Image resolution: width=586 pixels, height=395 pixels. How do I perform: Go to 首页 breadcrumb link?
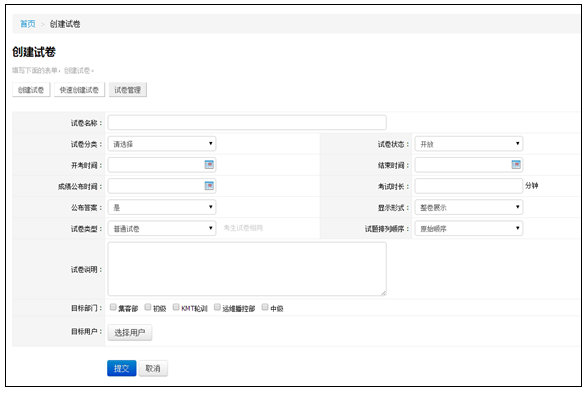(28, 24)
